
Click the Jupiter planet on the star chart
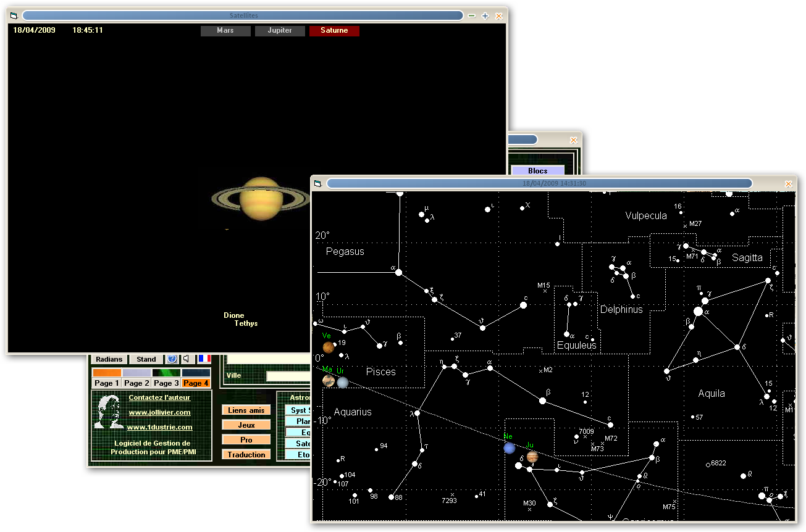tap(532, 457)
